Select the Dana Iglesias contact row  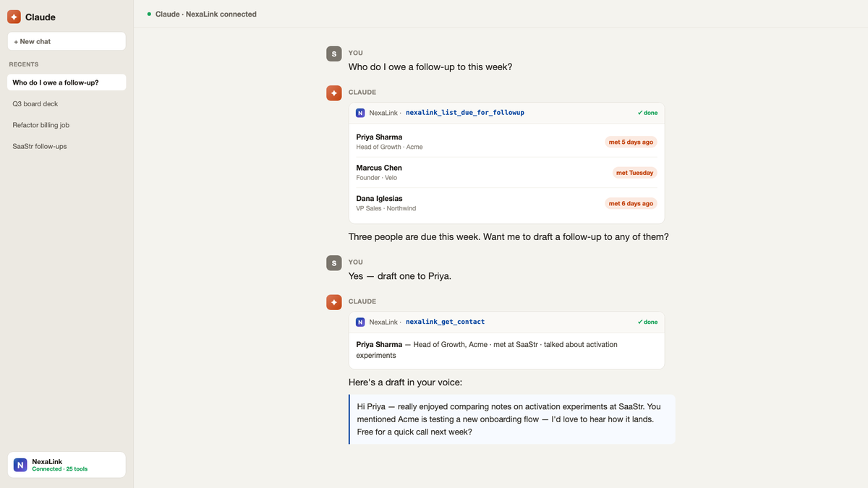pos(506,203)
